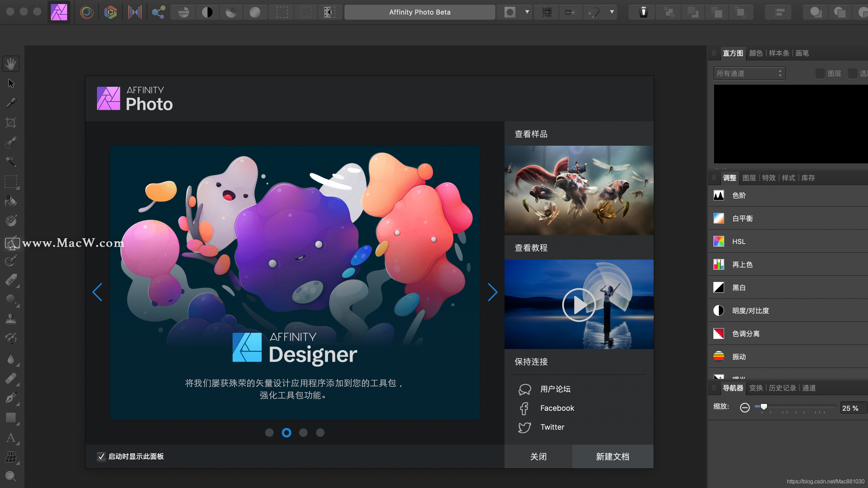The image size is (868, 488).
Task: Select the Photo Persona icon
Action: [59, 12]
